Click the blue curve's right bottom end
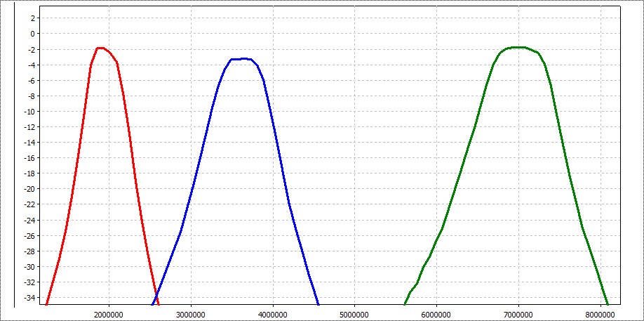644x321 pixels. coord(318,304)
